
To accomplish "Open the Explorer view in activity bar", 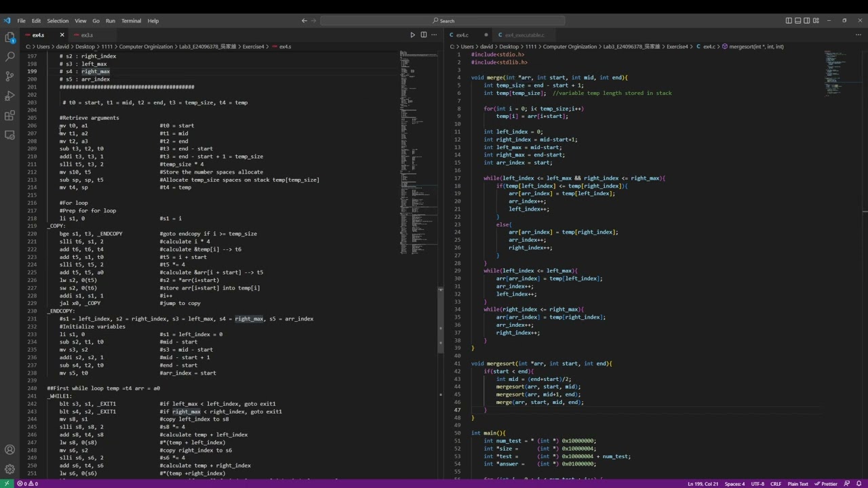I will coord(9,37).
